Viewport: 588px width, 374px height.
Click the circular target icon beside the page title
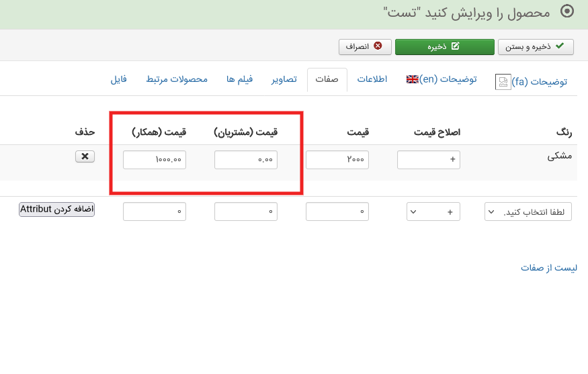(568, 11)
